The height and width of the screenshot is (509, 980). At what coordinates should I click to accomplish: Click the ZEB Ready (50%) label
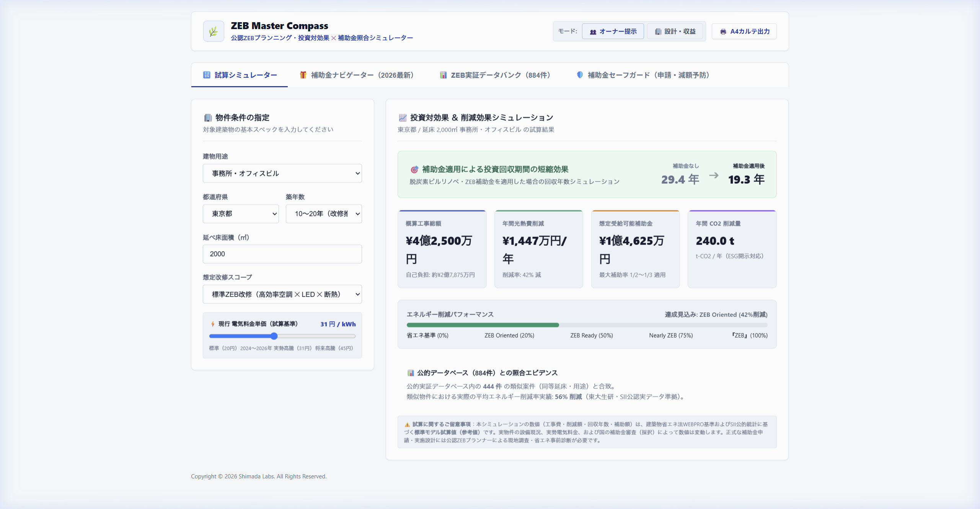coord(592,336)
